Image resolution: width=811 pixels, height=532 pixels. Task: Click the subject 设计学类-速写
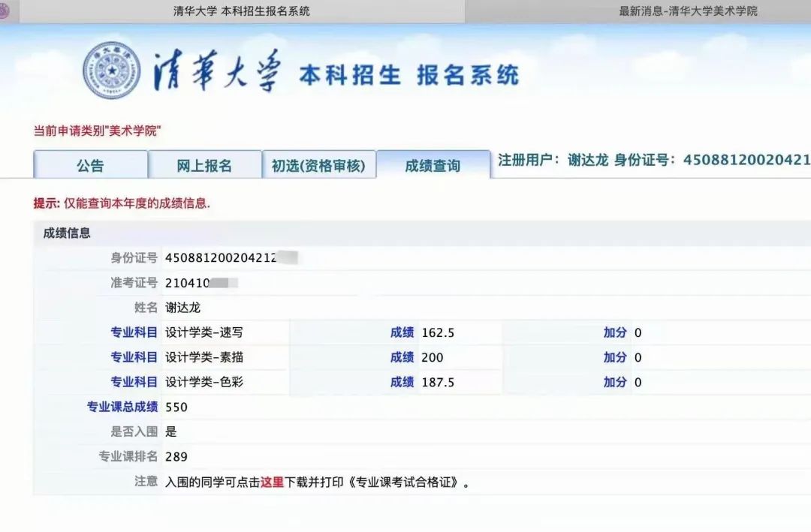(204, 332)
